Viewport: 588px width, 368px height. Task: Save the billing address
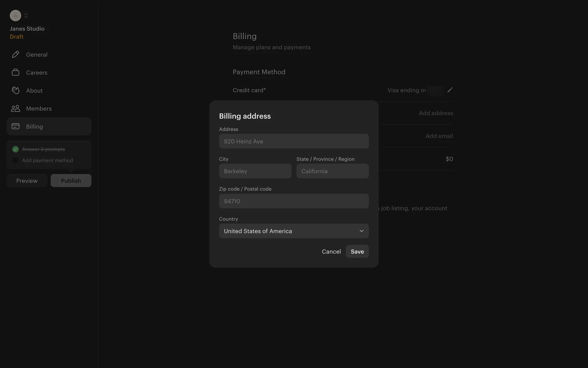[357, 251]
